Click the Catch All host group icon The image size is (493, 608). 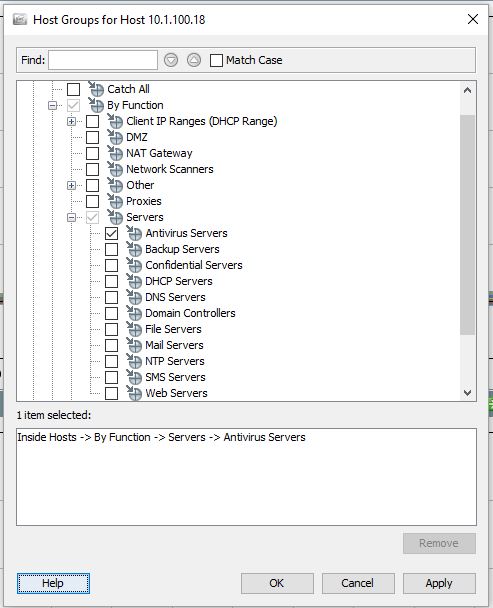96,89
